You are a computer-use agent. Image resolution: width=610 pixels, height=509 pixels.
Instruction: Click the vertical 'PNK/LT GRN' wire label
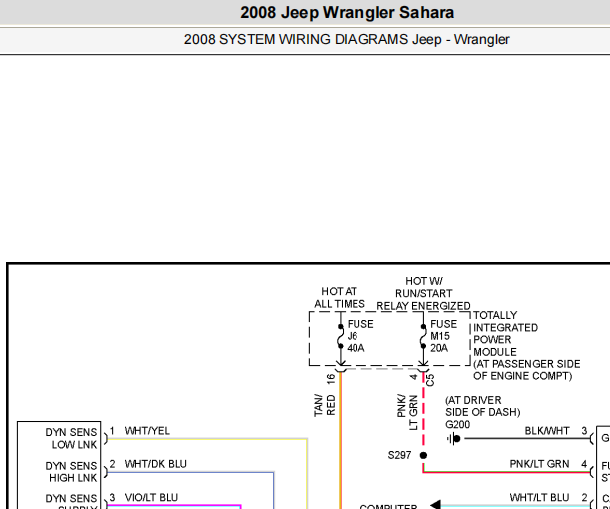click(407, 412)
